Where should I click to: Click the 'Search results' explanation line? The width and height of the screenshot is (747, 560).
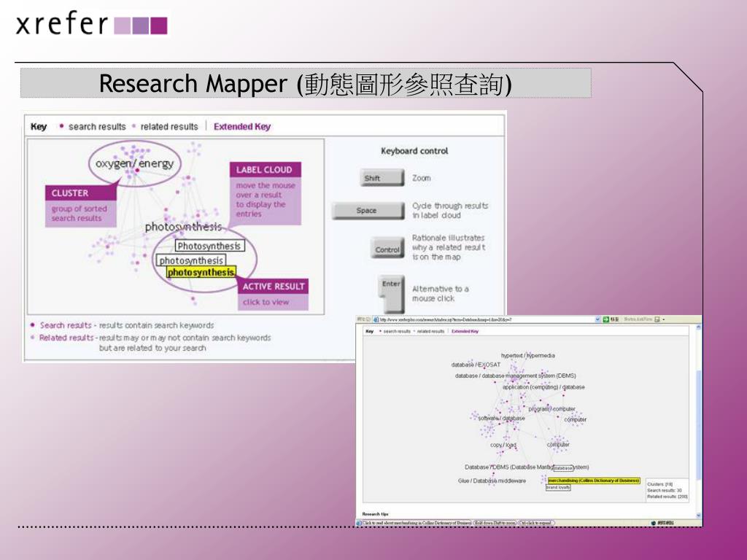coord(127,325)
